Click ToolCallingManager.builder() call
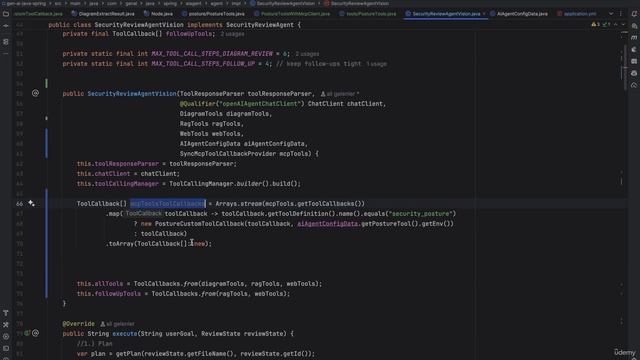 (219, 184)
